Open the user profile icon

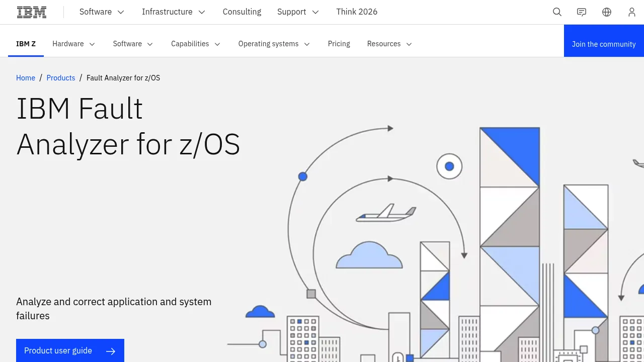[632, 12]
